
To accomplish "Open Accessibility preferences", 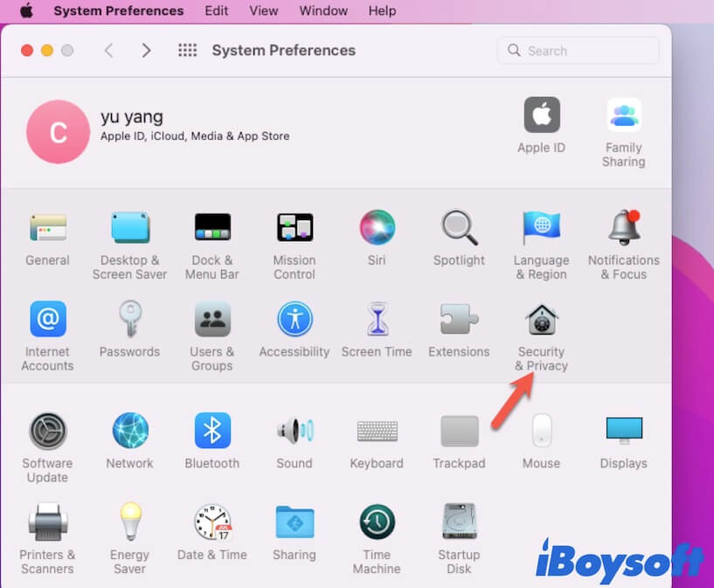I will coord(294,319).
